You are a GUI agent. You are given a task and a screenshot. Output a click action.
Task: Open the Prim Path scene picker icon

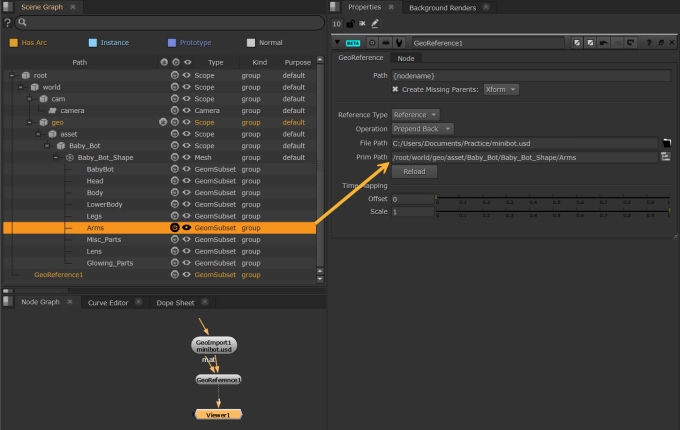point(665,157)
